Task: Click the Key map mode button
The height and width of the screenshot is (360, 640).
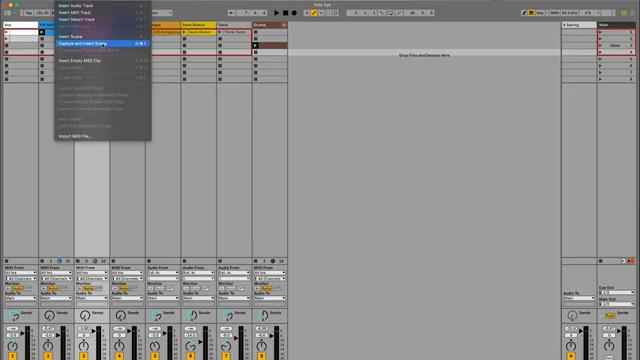Action: click(540, 13)
